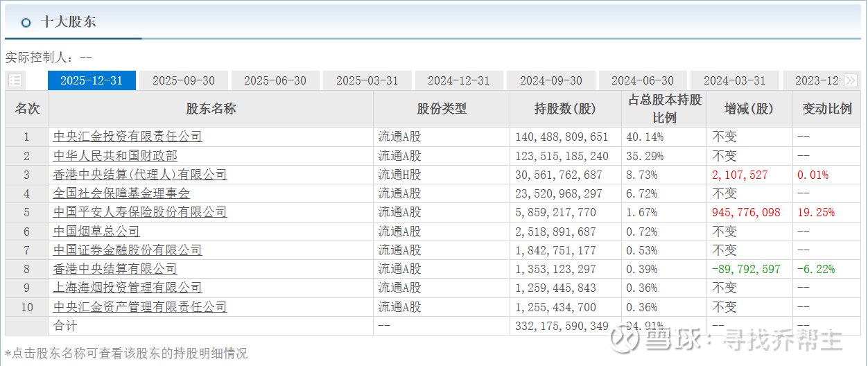Click the 名次 column header
This screenshot has height=366, width=868.
(27, 109)
